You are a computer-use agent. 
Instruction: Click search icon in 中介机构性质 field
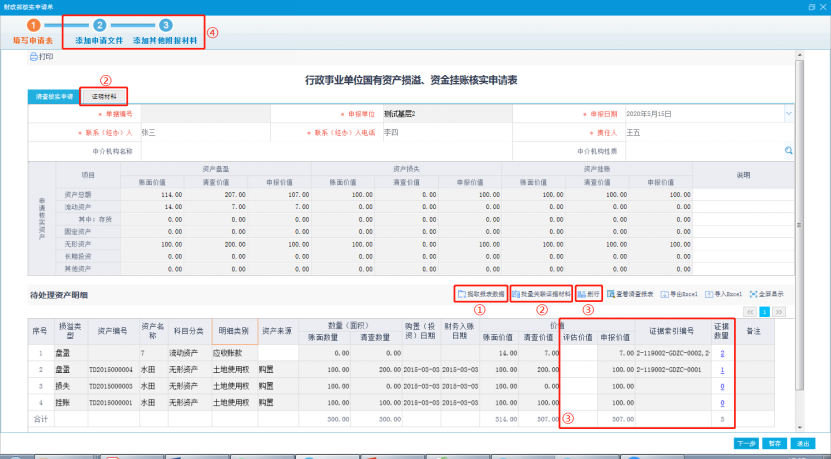click(x=788, y=150)
